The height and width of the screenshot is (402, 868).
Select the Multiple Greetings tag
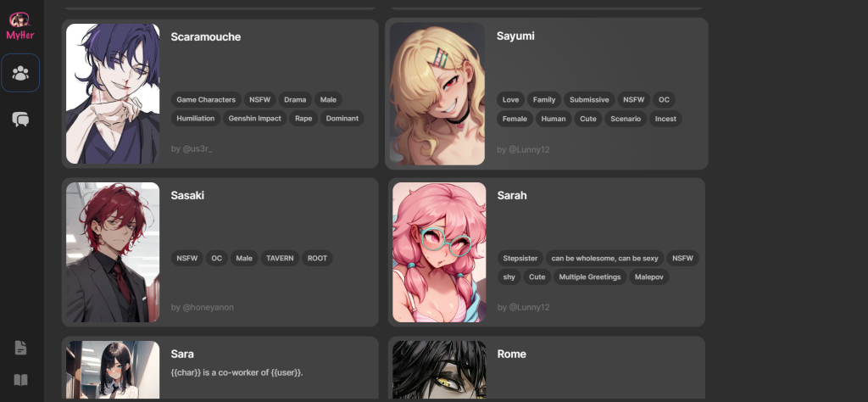[x=590, y=276]
